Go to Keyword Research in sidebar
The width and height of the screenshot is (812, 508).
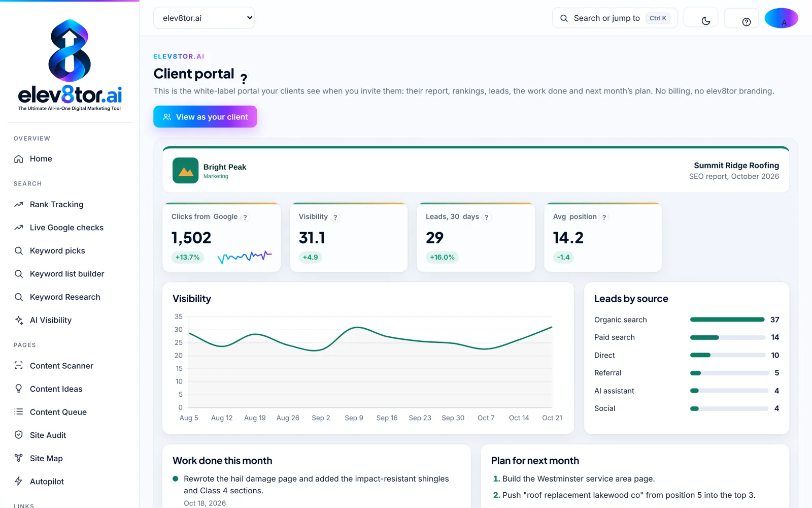point(65,297)
